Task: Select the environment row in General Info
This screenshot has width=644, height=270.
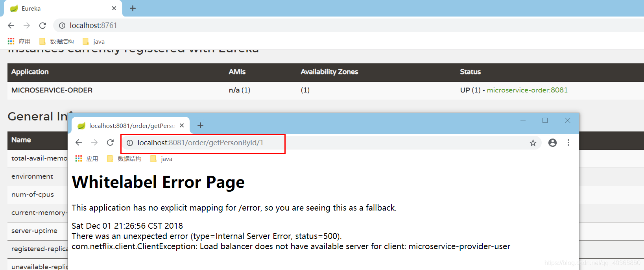Action: 37,177
